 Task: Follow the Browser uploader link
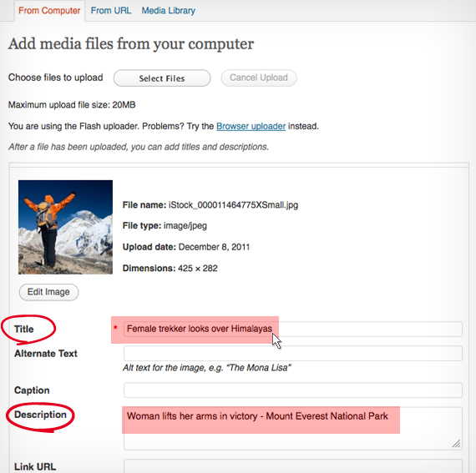tap(251, 126)
